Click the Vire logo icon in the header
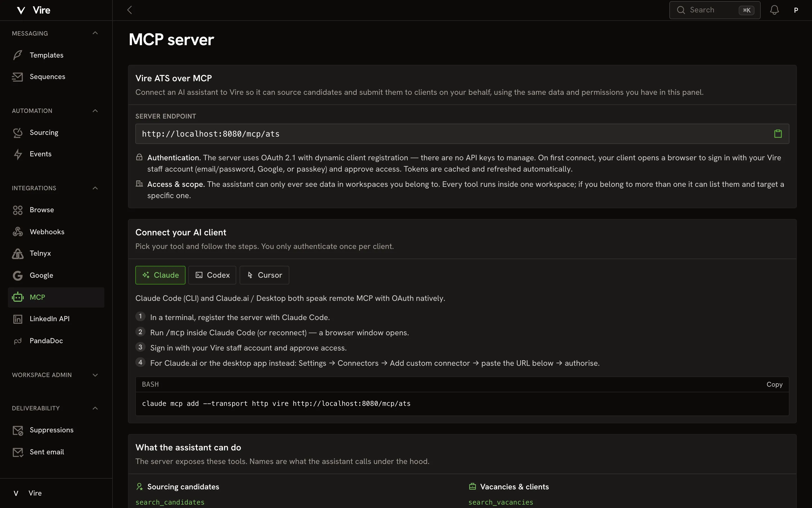 (21, 10)
